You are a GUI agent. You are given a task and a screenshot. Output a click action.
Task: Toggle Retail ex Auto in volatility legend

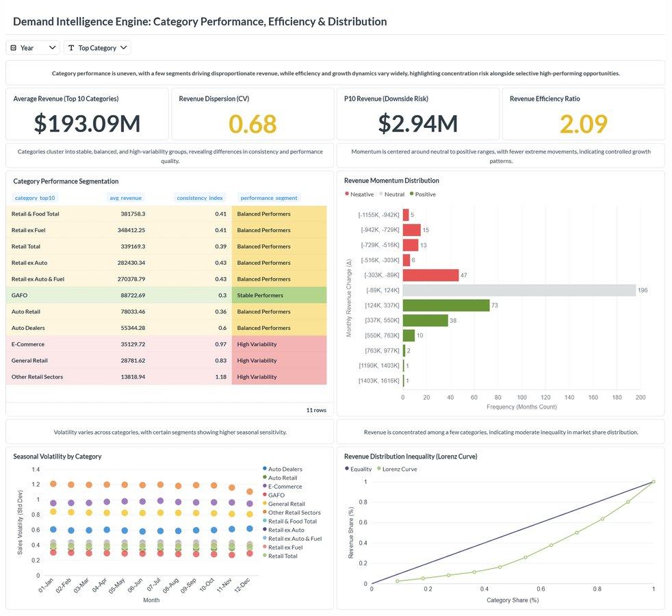[x=283, y=530]
